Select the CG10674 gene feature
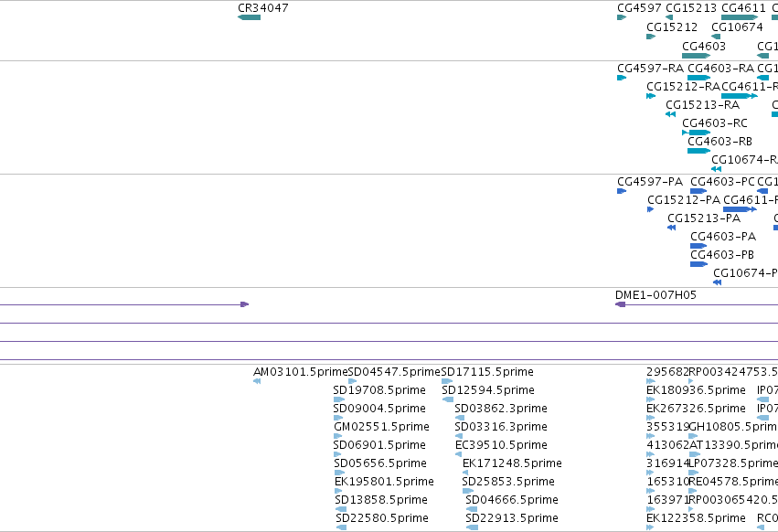This screenshot has height=532, width=778. 716,37
